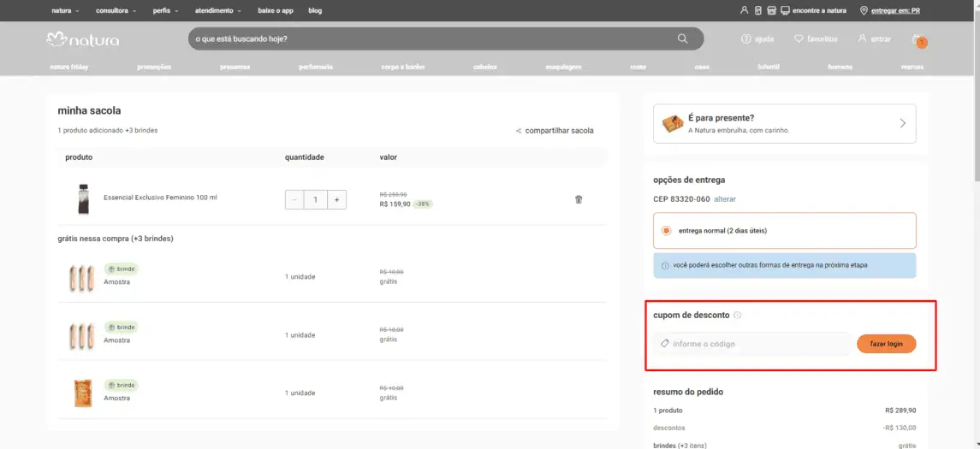Open presentes category
Screen dimensions: 980x449
click(x=235, y=67)
